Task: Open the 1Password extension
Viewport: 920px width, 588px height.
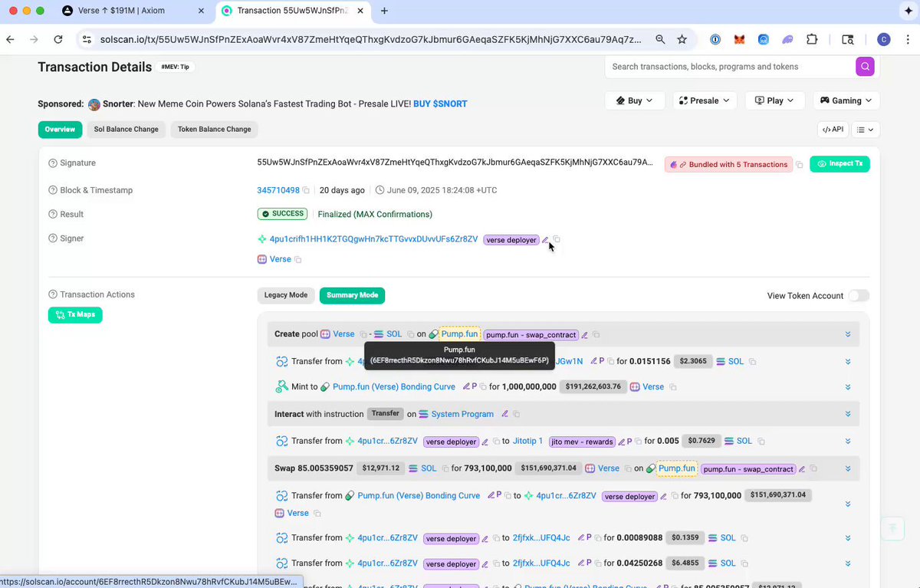Action: (x=715, y=39)
